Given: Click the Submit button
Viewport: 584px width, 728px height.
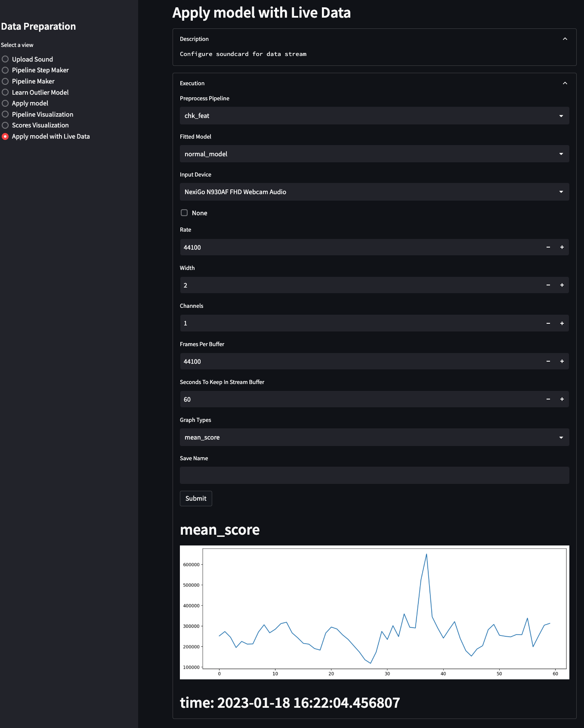Looking at the screenshot, I should tap(196, 498).
